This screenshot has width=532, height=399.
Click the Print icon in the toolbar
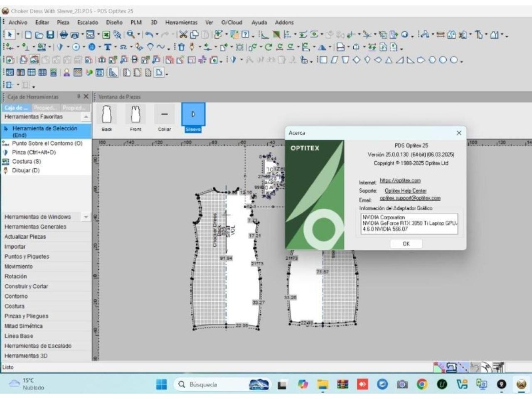[x=64, y=35]
